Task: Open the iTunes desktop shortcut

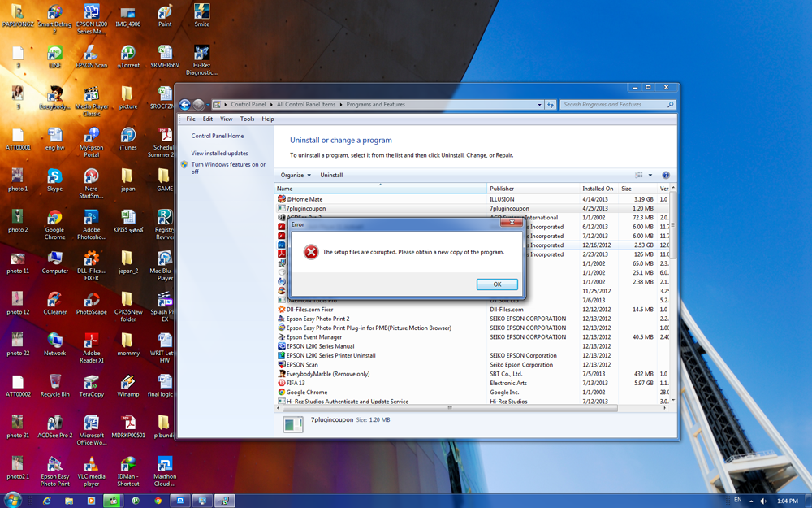Action: (128, 138)
